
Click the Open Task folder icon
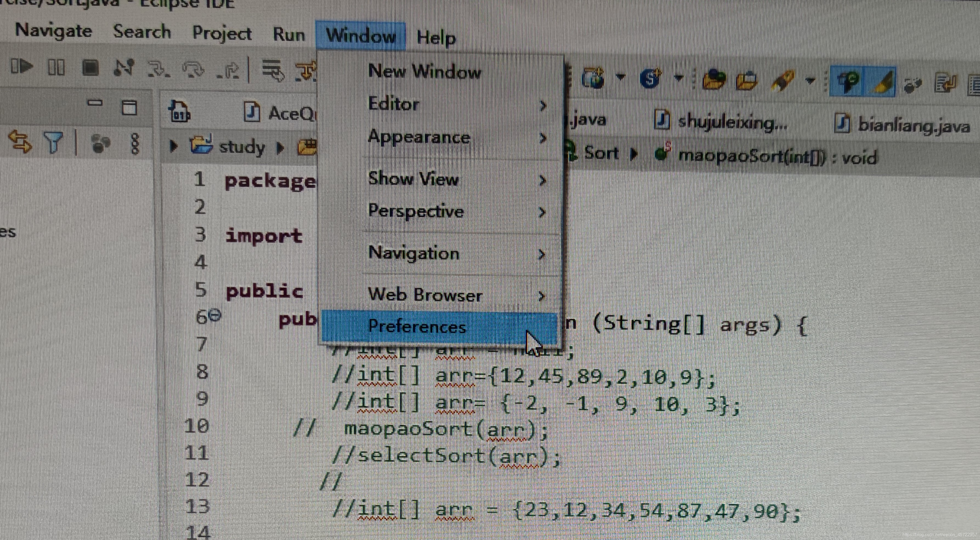[x=747, y=81]
